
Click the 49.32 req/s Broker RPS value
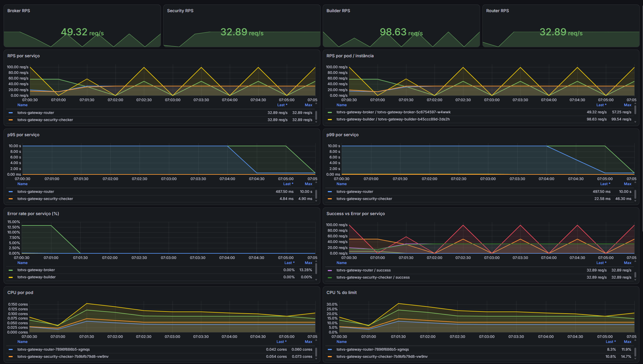click(82, 32)
